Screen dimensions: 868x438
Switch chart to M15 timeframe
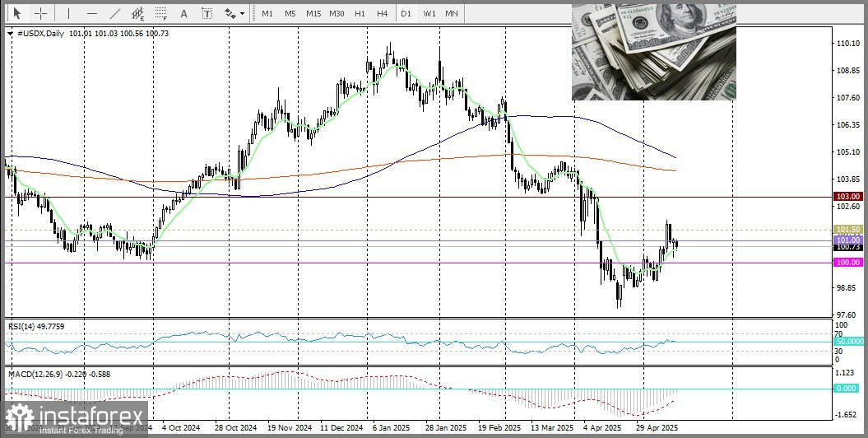(x=313, y=13)
